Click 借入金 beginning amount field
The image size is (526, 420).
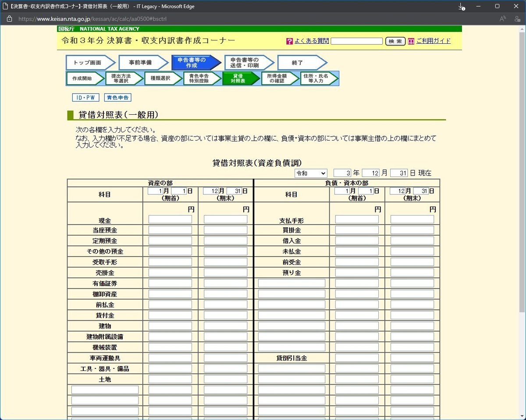357,240
